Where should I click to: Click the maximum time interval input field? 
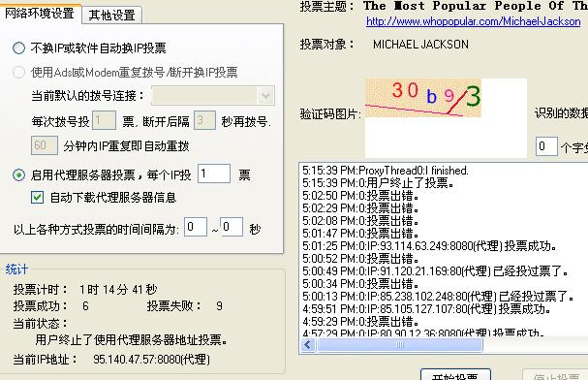click(x=232, y=227)
